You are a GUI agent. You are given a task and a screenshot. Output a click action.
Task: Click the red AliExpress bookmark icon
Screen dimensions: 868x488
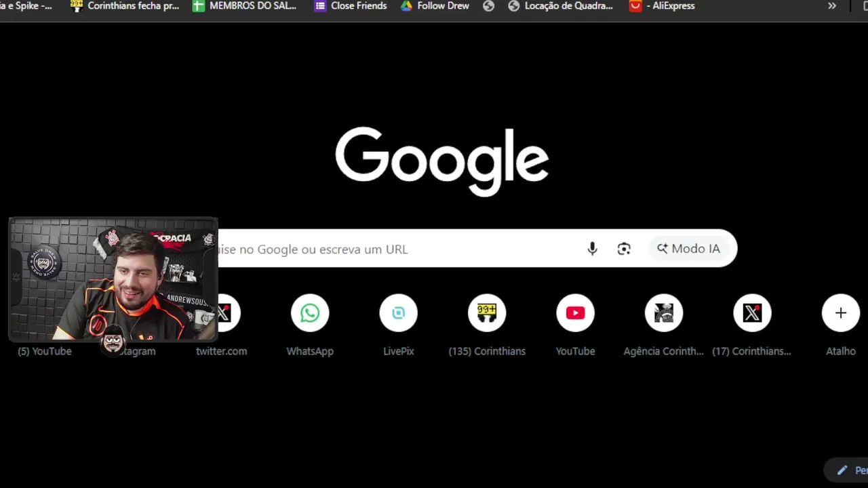[635, 5]
